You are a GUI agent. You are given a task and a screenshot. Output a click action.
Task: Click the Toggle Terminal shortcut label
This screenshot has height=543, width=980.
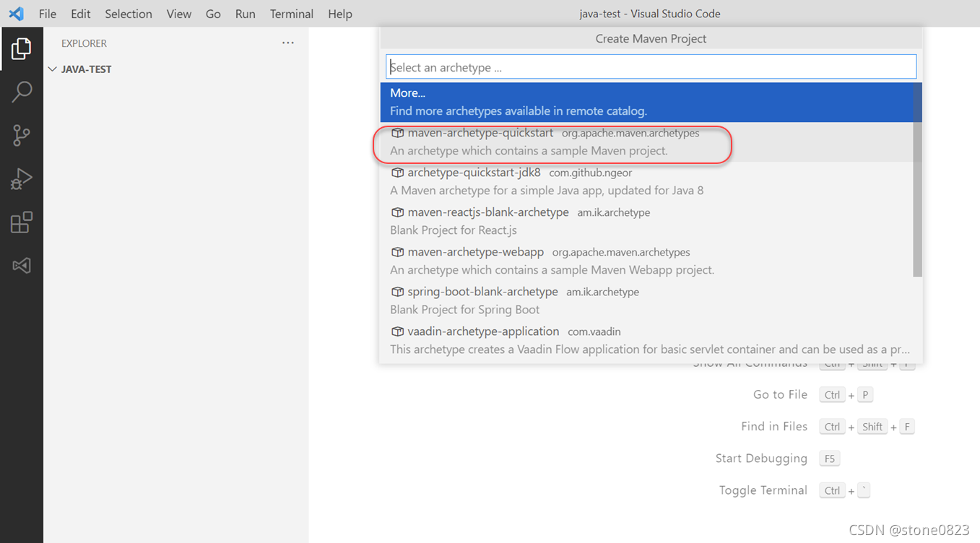pos(763,490)
